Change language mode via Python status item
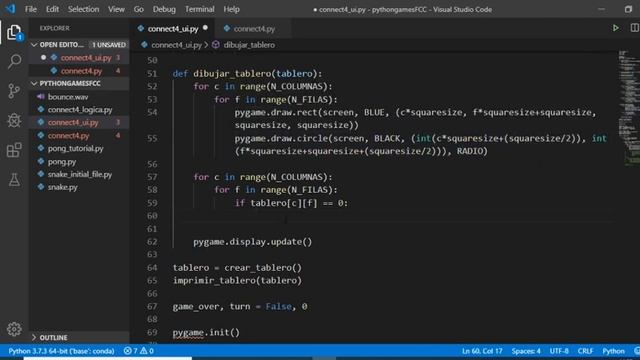The image size is (640, 360). [x=613, y=351]
